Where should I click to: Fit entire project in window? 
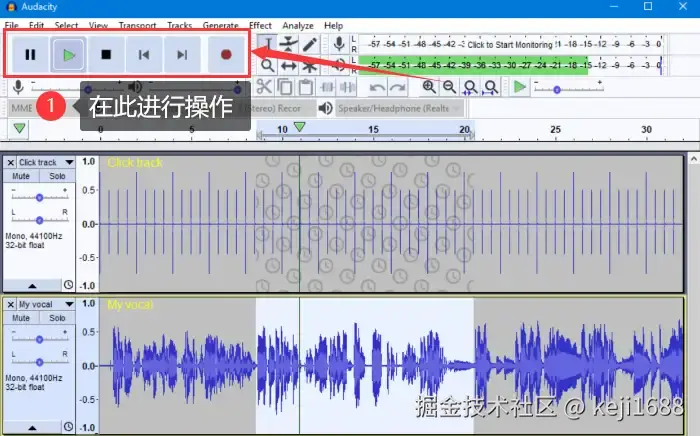coord(491,87)
